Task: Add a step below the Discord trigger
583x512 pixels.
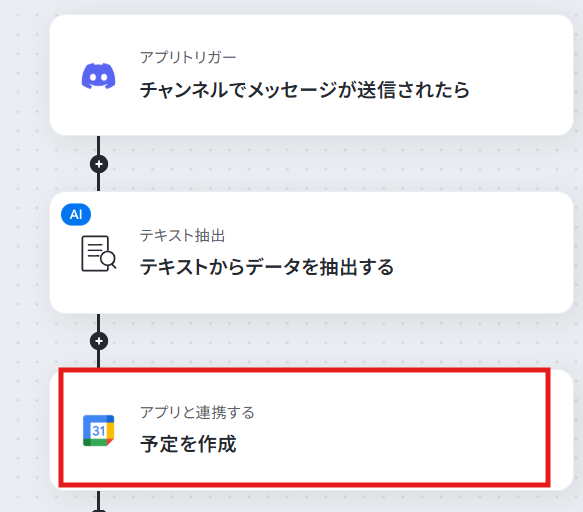Action: 99,164
